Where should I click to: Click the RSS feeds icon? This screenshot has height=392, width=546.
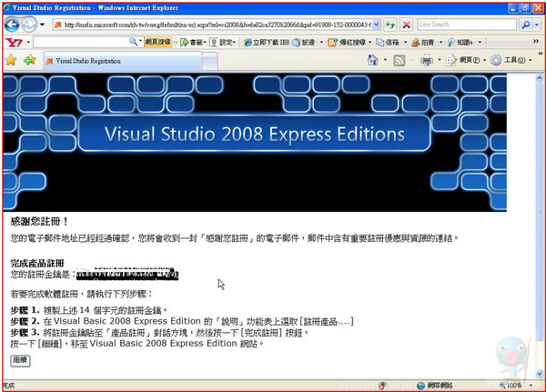[x=399, y=60]
